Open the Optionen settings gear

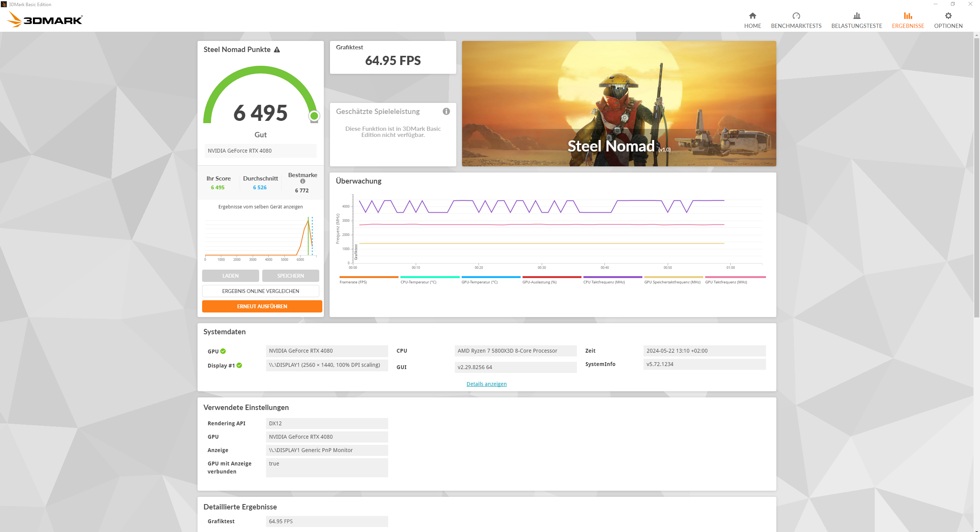pos(948,16)
